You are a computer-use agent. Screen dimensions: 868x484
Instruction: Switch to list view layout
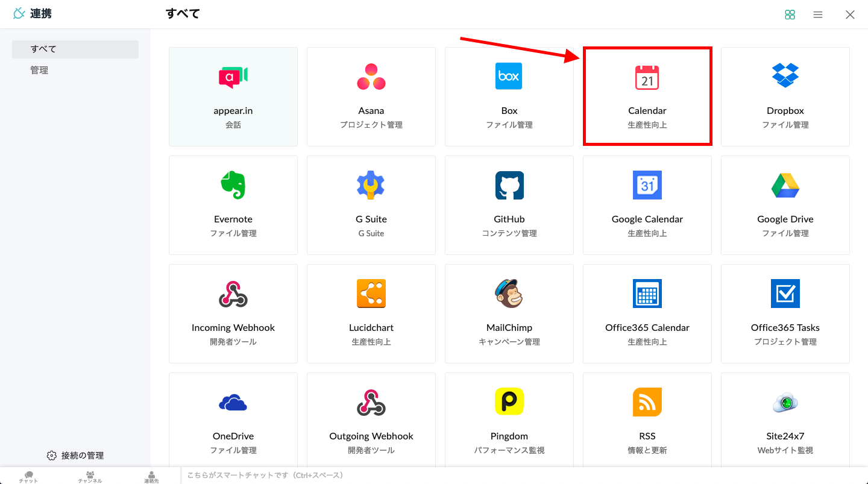pyautogui.click(x=818, y=14)
